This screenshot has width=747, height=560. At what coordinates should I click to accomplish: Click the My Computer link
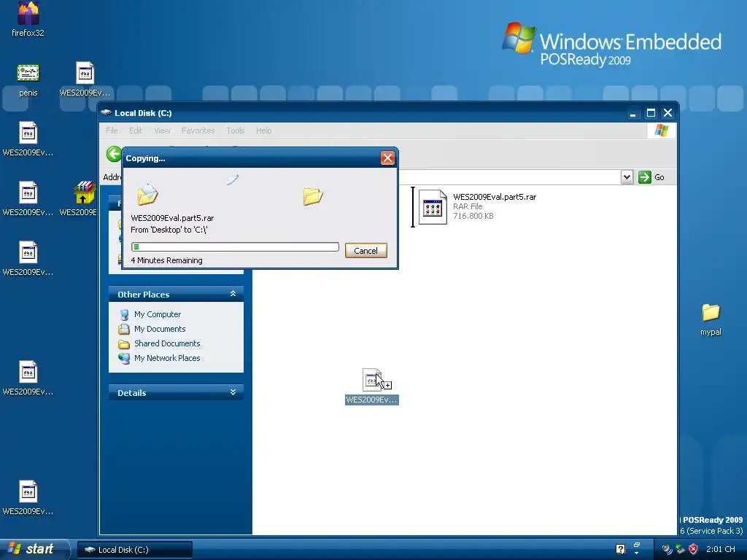tap(158, 314)
